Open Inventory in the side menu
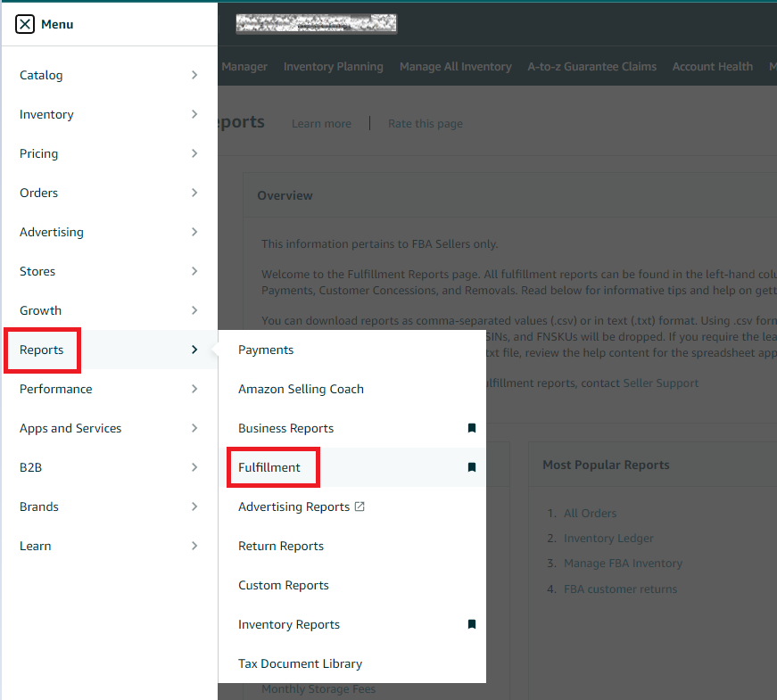Image resolution: width=777 pixels, height=700 pixels. coord(46,114)
